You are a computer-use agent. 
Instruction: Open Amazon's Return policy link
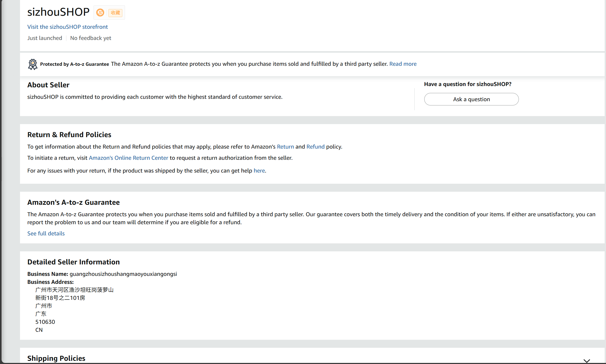click(x=285, y=147)
